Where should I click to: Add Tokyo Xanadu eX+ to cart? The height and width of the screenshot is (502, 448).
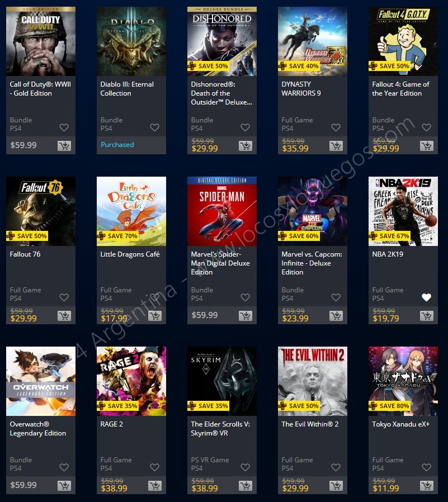coord(427,486)
